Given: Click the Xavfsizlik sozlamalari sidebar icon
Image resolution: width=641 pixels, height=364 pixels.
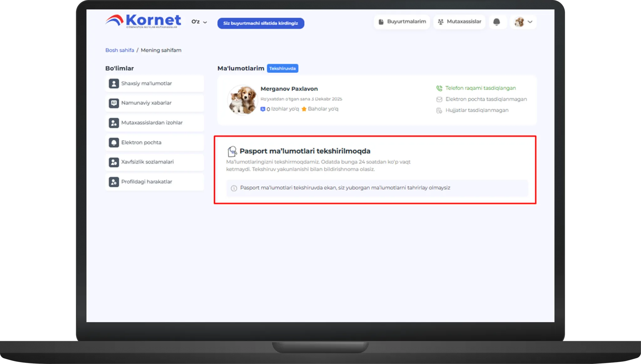Looking at the screenshot, I should point(114,162).
